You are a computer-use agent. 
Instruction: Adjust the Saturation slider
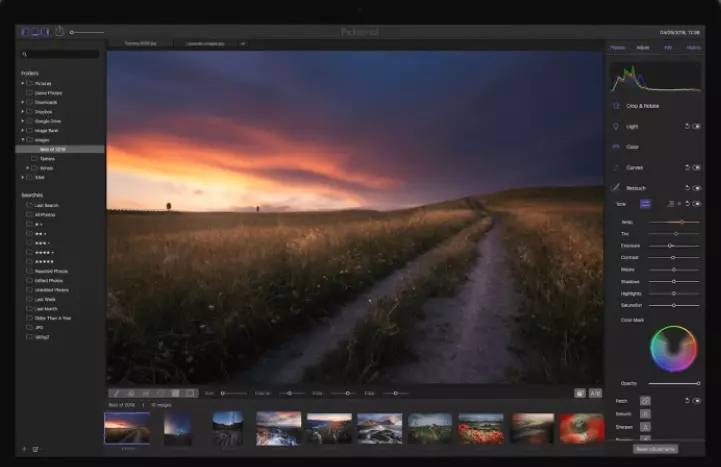point(674,305)
